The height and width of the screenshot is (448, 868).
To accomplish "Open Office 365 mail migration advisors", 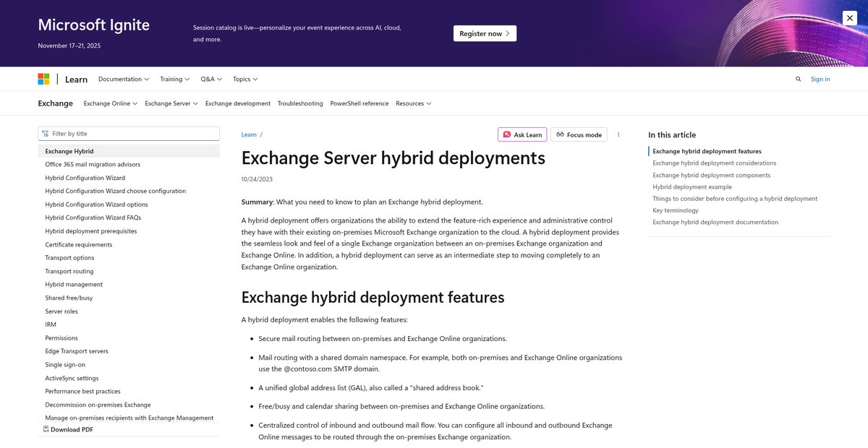I will click(93, 165).
